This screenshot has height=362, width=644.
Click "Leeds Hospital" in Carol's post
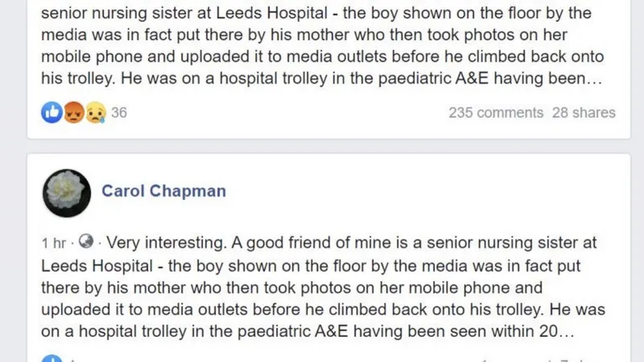95,265
